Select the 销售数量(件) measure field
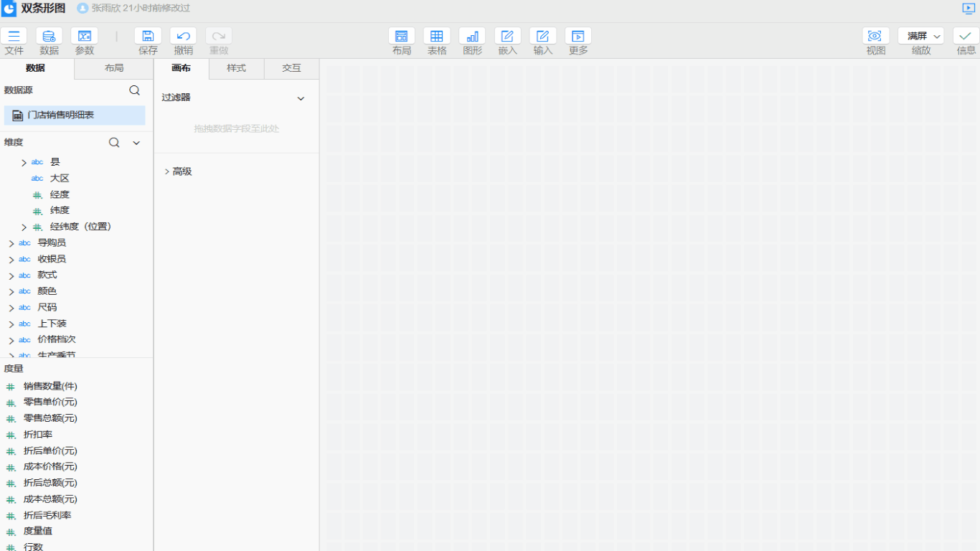Image resolution: width=980 pixels, height=551 pixels. [x=50, y=386]
